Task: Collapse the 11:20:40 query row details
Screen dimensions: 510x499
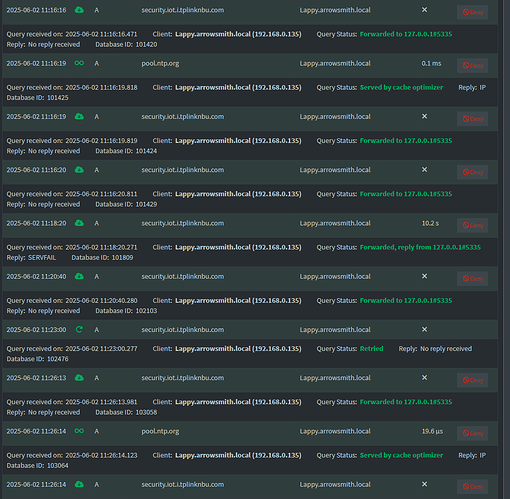Action: click(x=250, y=278)
